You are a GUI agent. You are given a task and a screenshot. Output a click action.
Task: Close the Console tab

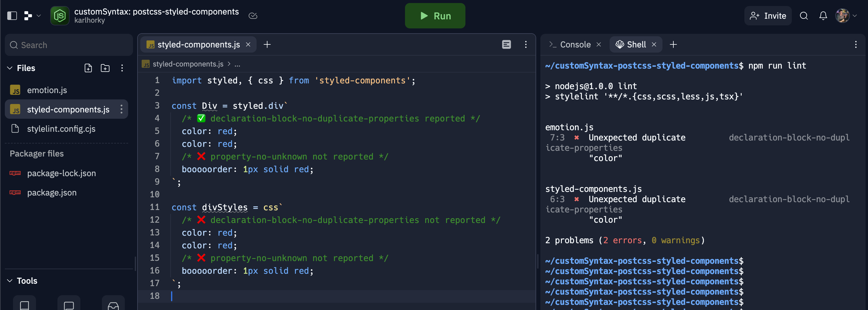(x=598, y=44)
